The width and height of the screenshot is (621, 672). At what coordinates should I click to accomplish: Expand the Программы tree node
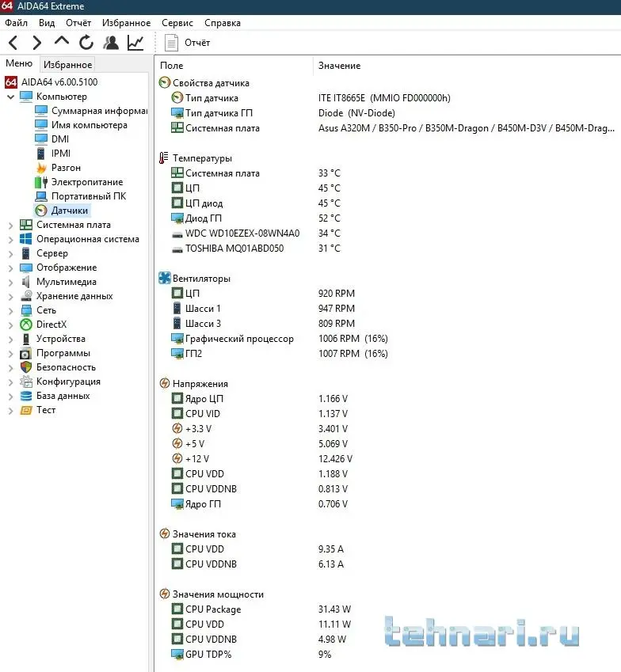pos(11,354)
